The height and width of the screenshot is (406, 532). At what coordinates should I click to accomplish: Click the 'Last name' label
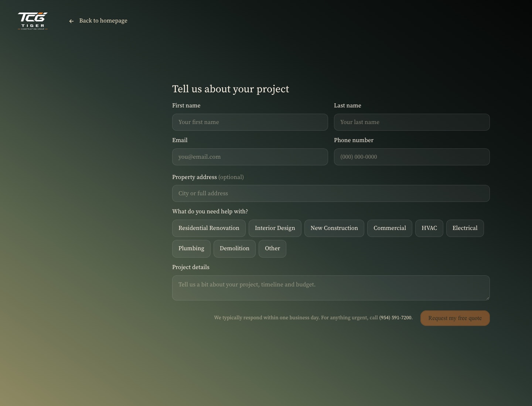[x=348, y=106]
